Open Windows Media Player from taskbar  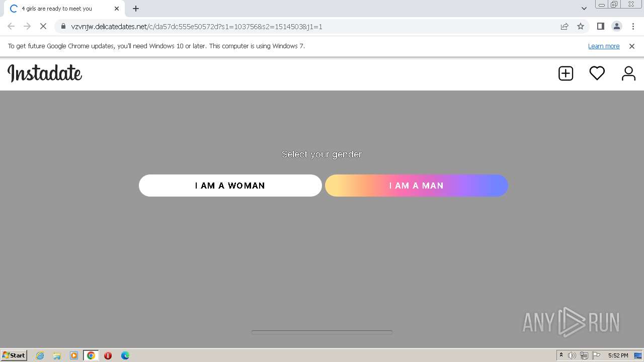click(74, 355)
